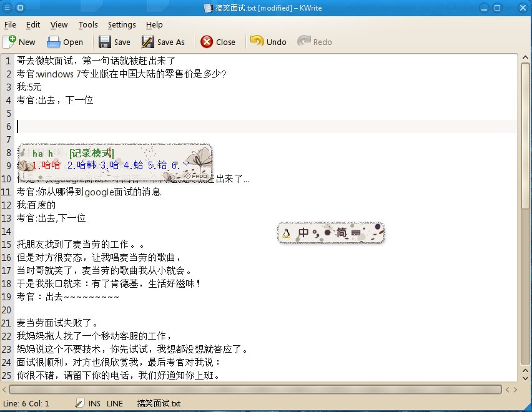Select candidate 1.哈哈 in input popup
The height and width of the screenshot is (412, 532).
[x=46, y=165]
